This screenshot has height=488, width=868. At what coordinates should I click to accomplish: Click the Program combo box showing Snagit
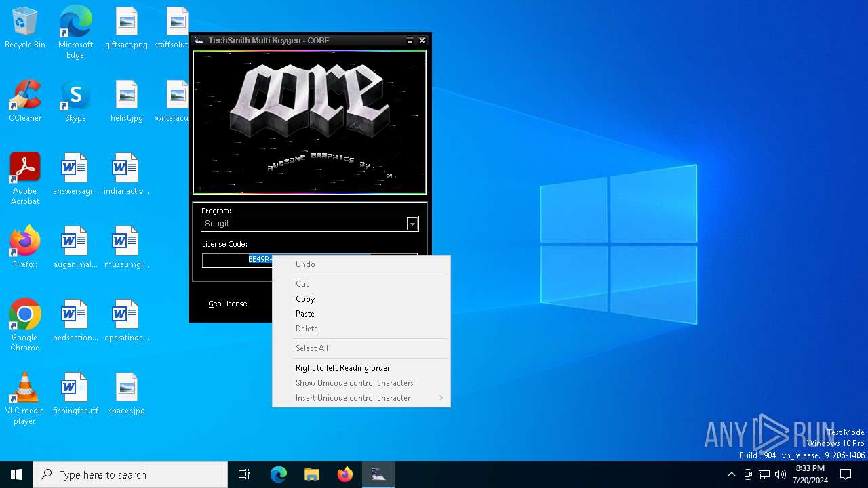(x=310, y=224)
